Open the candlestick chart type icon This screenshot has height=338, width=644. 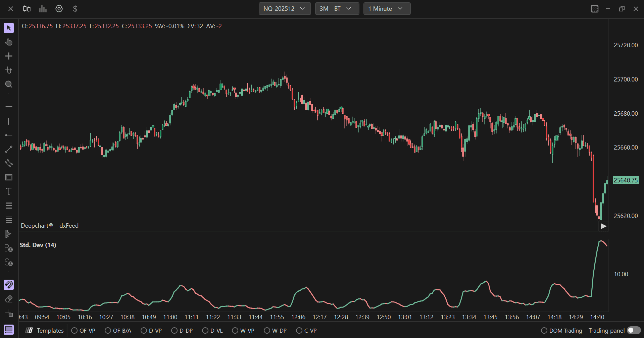coord(27,9)
